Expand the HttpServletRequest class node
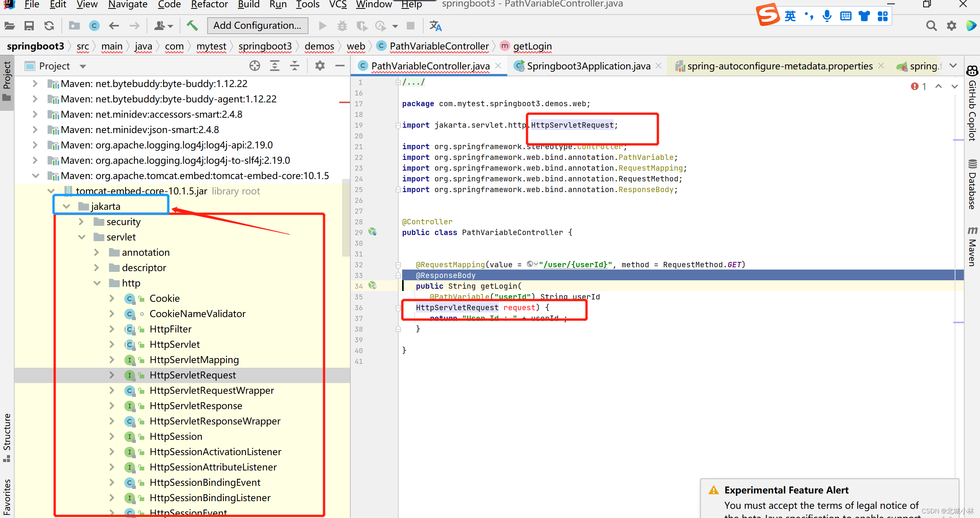This screenshot has height=518, width=980. click(112, 375)
